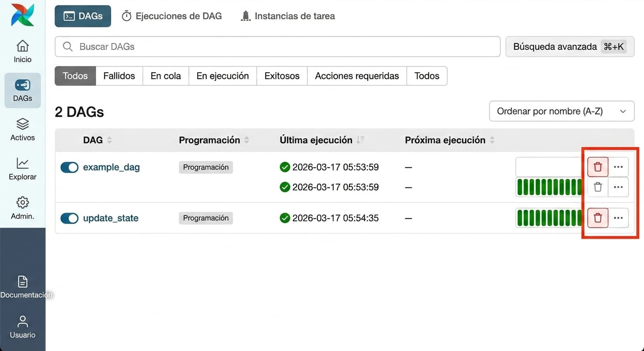Sort by DAG column using its arrows
644x351 pixels.
pos(109,140)
